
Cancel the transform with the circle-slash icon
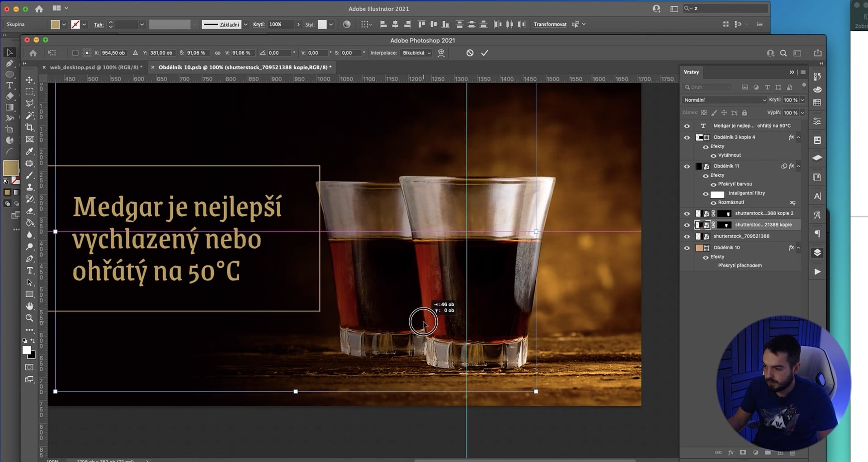coord(470,53)
